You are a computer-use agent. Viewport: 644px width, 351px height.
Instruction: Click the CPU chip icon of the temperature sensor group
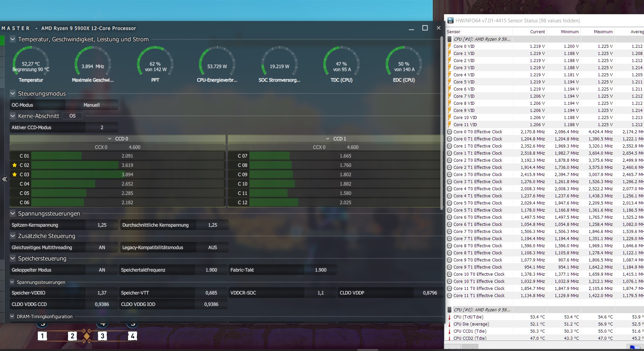pos(449,310)
